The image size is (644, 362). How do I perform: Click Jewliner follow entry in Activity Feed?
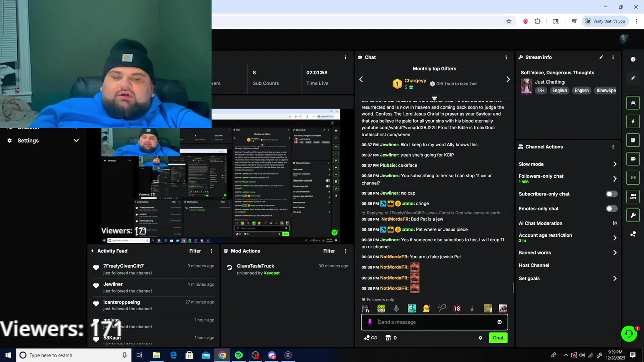(x=113, y=284)
